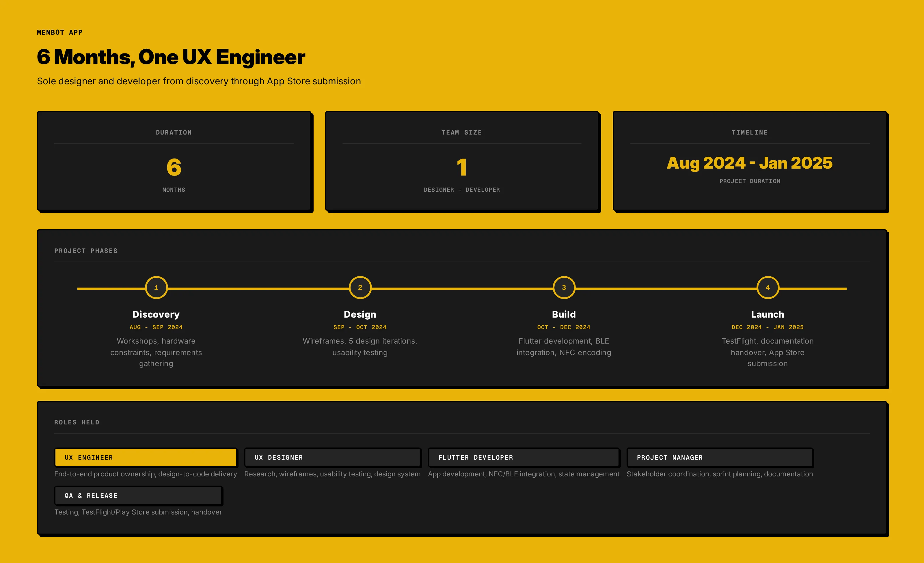The width and height of the screenshot is (924, 563).
Task: Click the MEMBOT APP label
Action: (59, 32)
